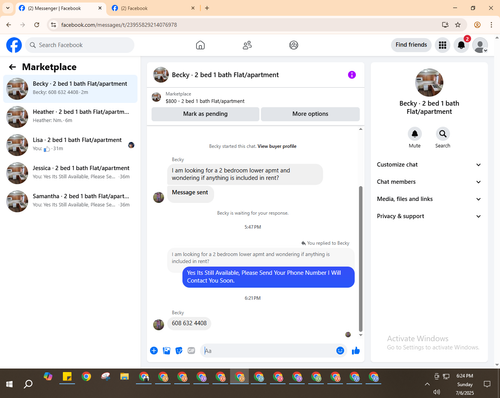Go to the Facebook logo home
The height and width of the screenshot is (398, 500).
[x=14, y=45]
